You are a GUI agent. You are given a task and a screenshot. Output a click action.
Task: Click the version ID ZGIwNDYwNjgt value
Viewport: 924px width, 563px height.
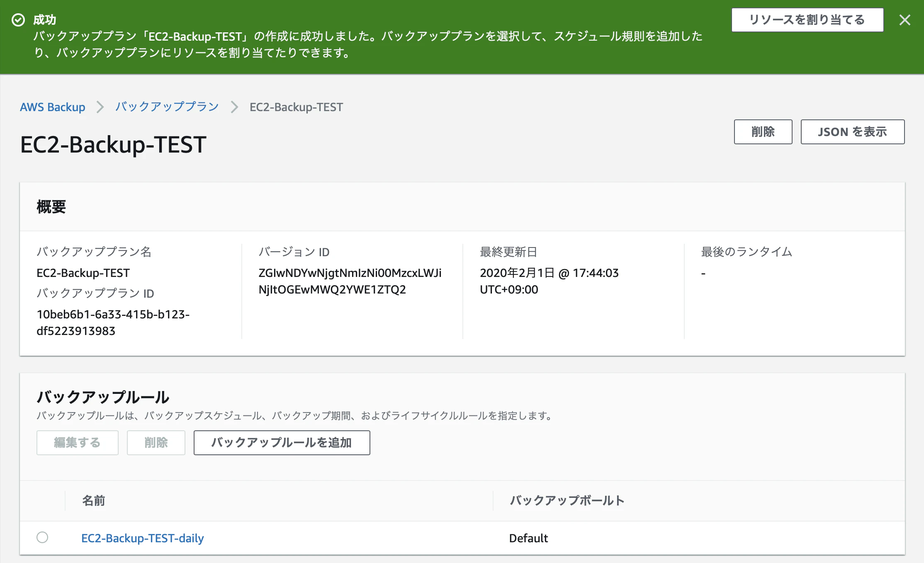point(350,281)
